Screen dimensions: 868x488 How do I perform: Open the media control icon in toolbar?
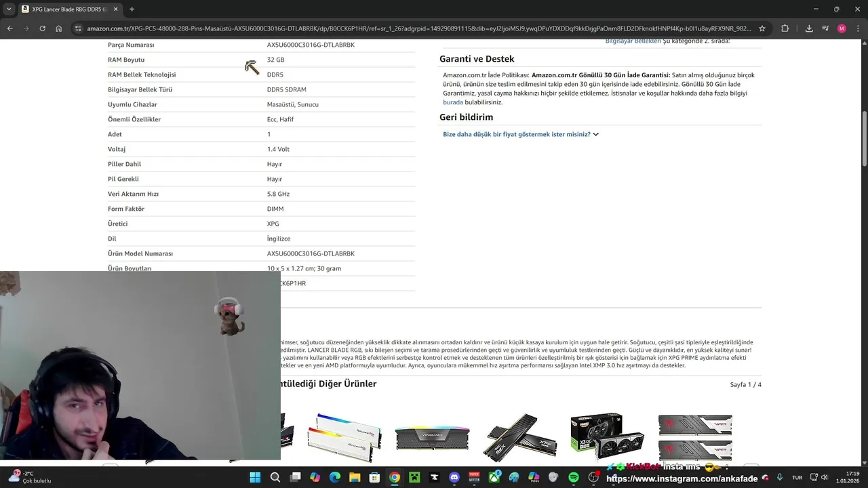point(825,28)
